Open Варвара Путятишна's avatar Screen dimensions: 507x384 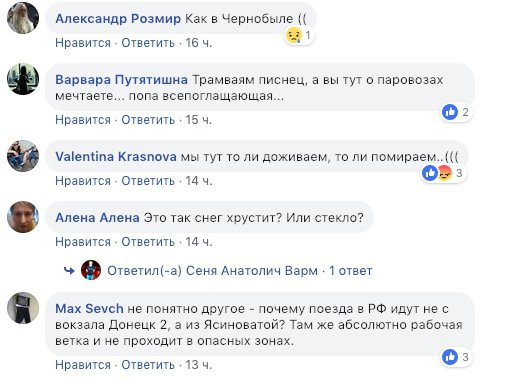[x=23, y=79]
